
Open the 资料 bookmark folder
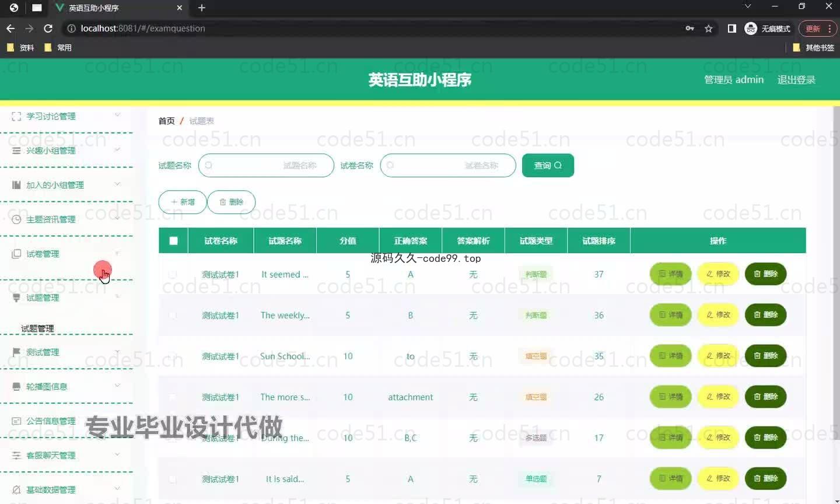click(20, 47)
